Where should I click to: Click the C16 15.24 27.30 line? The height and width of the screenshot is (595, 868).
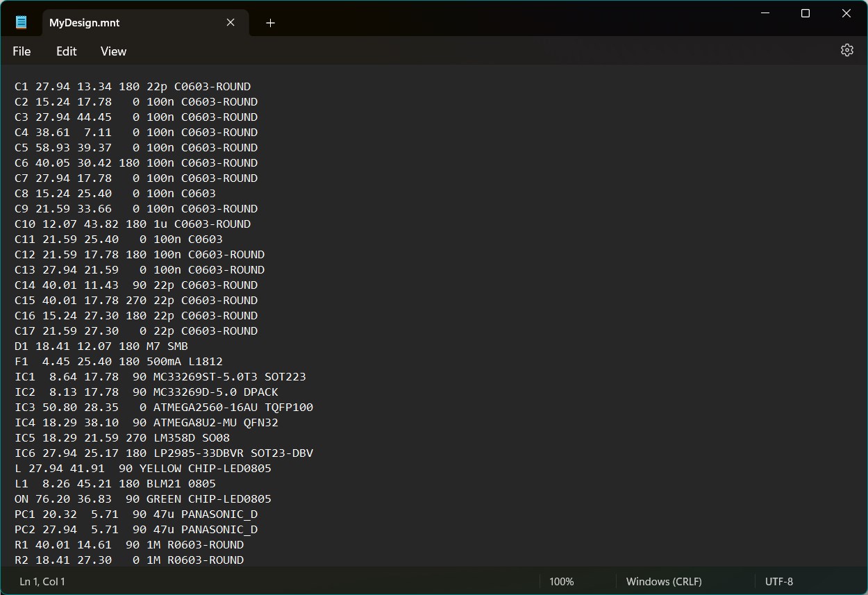pos(136,316)
